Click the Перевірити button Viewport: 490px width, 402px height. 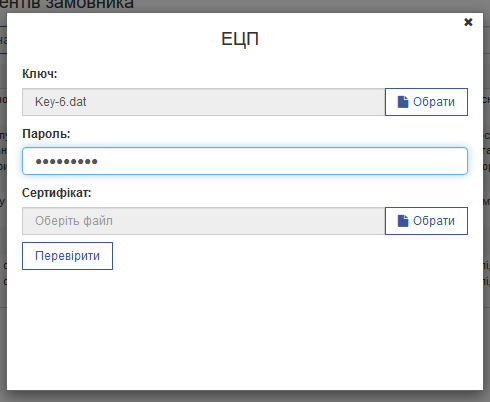click(67, 256)
